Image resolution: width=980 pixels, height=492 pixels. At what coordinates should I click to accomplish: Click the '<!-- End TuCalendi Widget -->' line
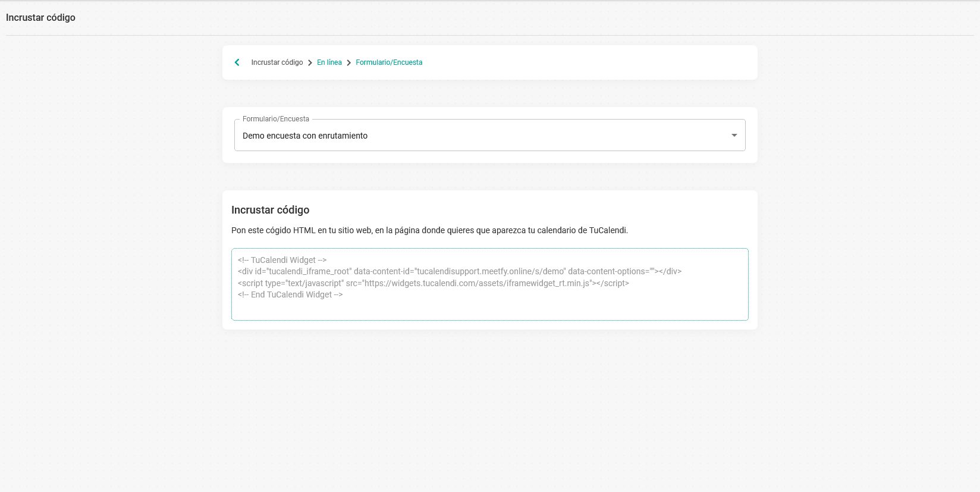(290, 294)
